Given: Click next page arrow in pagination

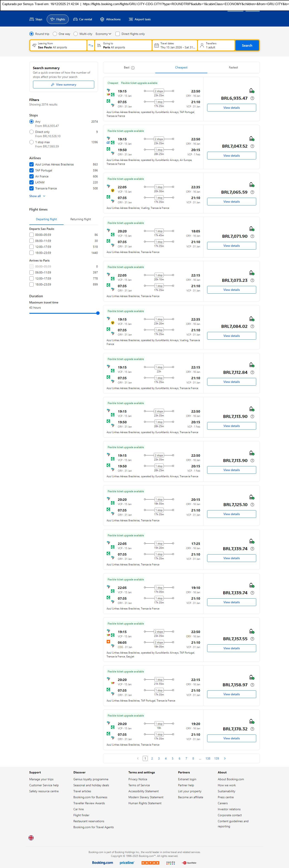Looking at the screenshot, I should click(x=225, y=758).
